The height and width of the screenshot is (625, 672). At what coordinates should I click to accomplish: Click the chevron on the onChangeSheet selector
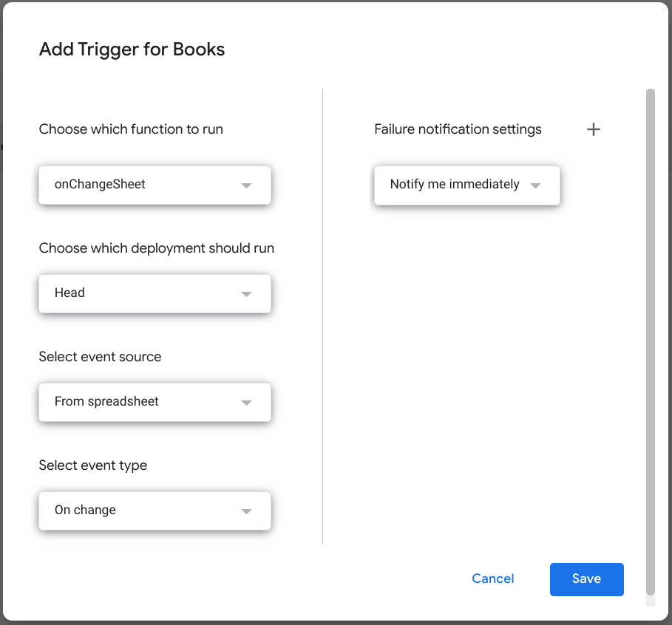coord(246,185)
